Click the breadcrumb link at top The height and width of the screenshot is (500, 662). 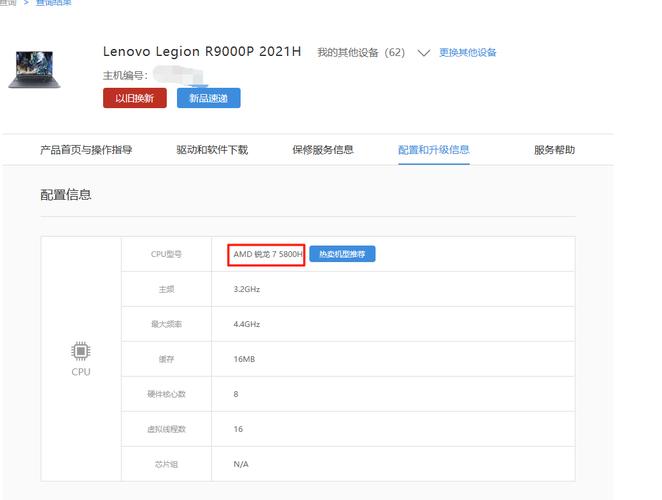click(54, 3)
